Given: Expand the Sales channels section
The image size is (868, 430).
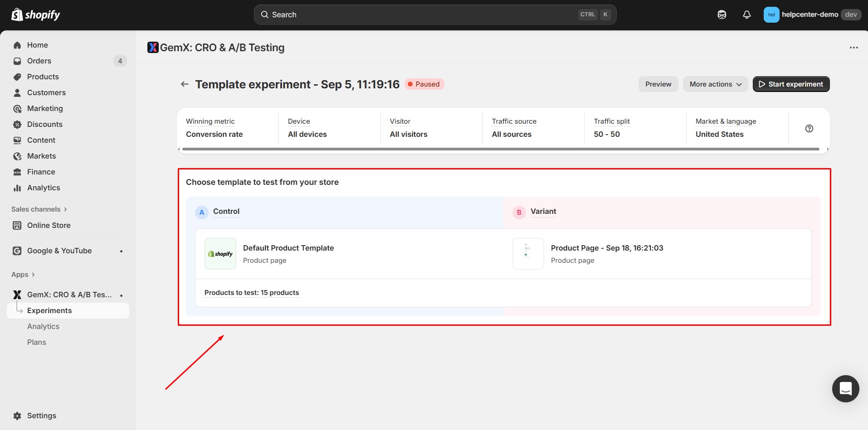Looking at the screenshot, I should (x=39, y=209).
